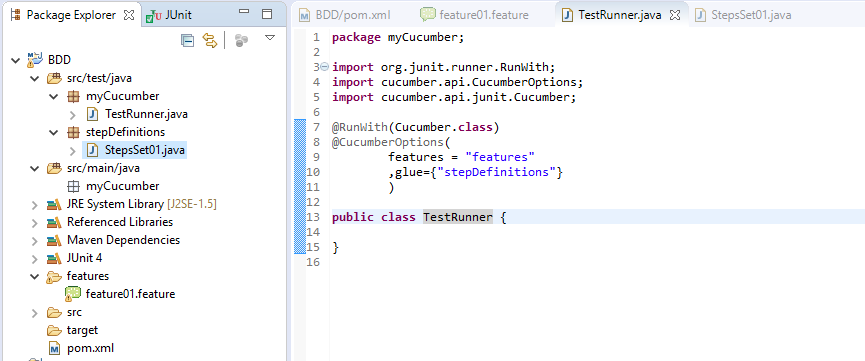Screen dimensions: 865x361
Task: Collapse the import block fold marker
Action: (x=324, y=67)
